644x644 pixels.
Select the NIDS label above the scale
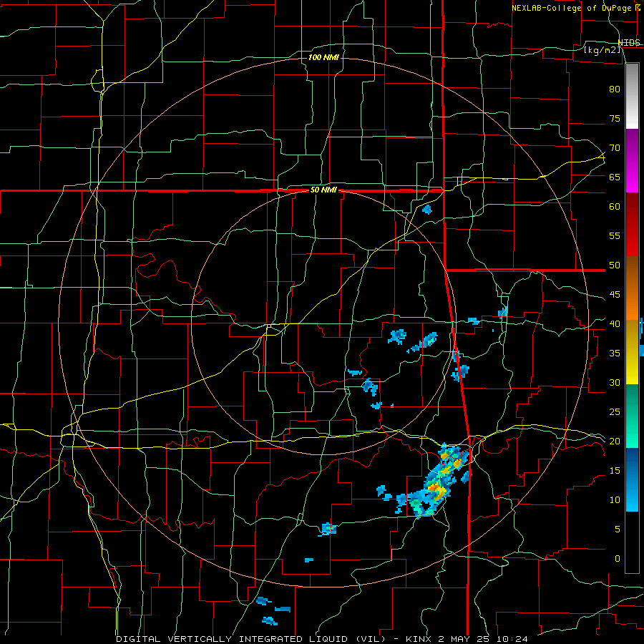629,43
